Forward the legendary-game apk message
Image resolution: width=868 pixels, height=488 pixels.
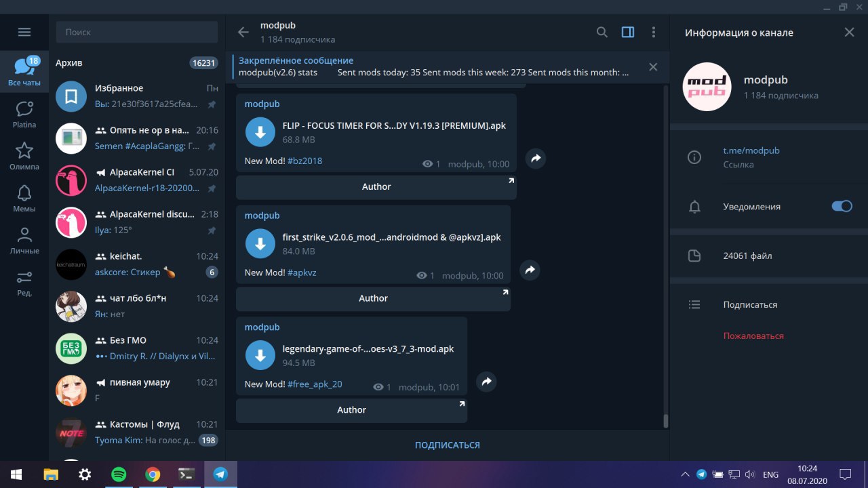click(486, 382)
